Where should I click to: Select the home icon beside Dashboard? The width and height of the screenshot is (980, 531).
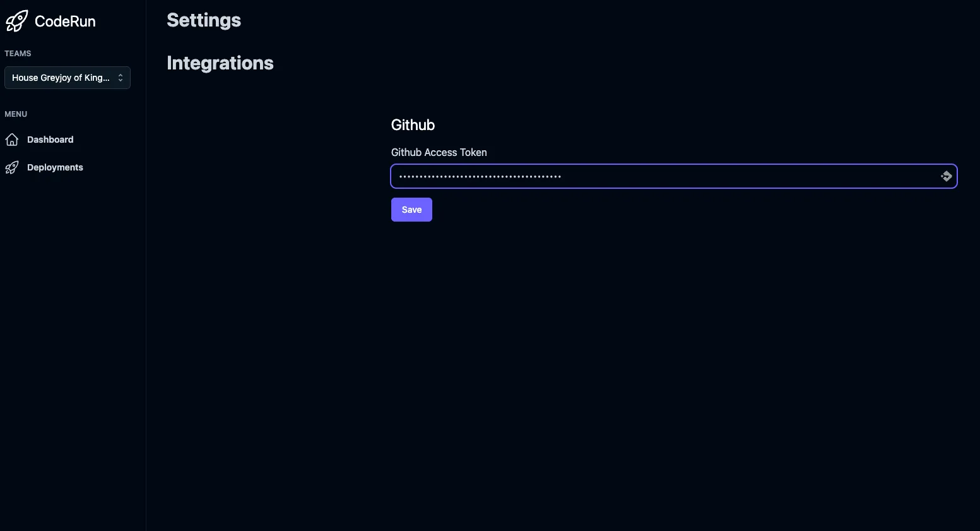12,140
